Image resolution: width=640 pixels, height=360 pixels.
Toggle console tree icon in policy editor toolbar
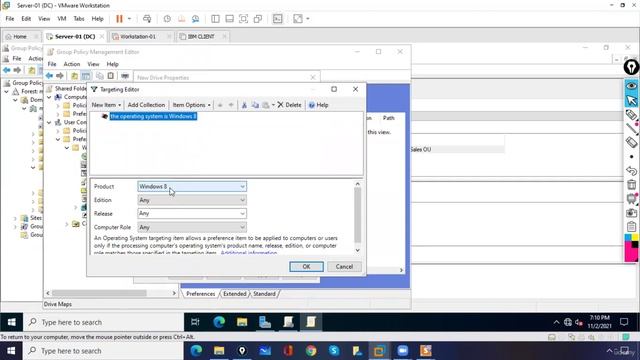click(86, 76)
